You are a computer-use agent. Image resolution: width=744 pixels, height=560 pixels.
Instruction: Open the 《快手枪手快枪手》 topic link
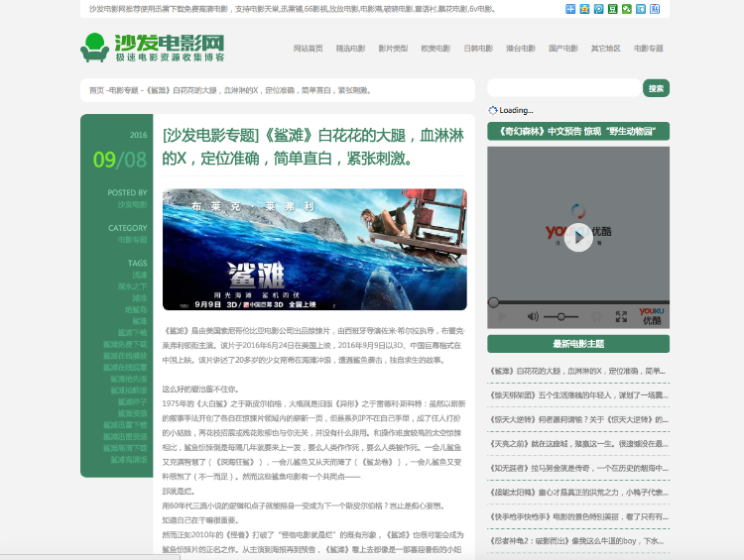[578, 516]
